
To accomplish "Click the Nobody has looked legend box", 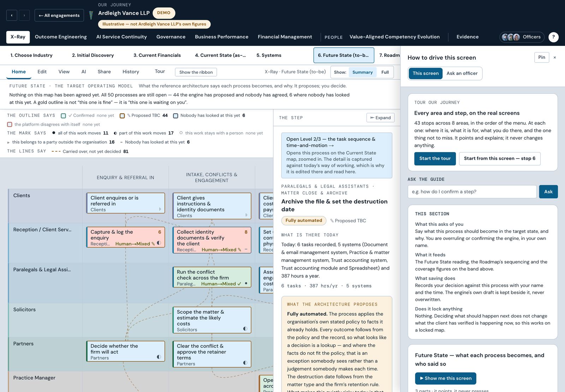I will (x=176, y=116).
